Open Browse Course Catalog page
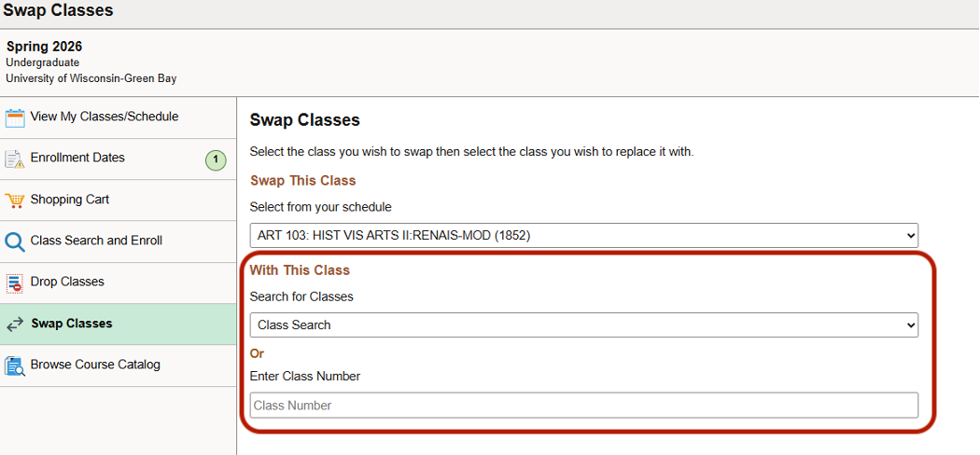This screenshot has width=980, height=455. click(x=95, y=365)
